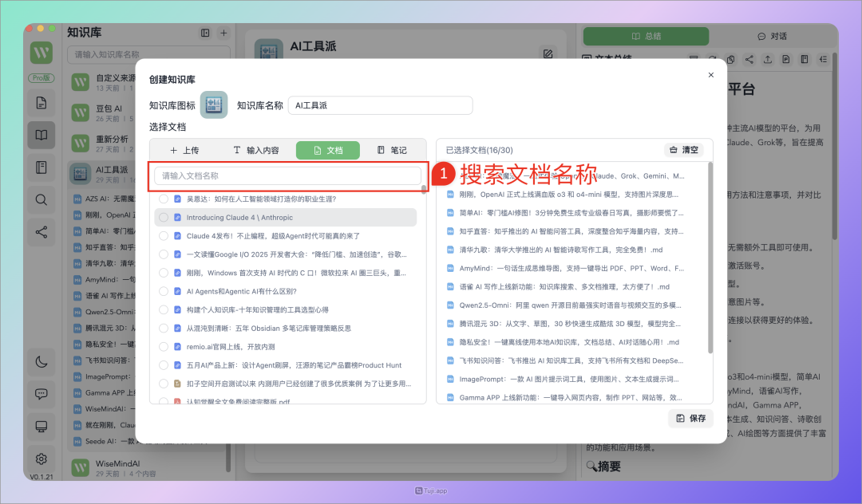Open the documents page in left sidebar

(x=42, y=103)
